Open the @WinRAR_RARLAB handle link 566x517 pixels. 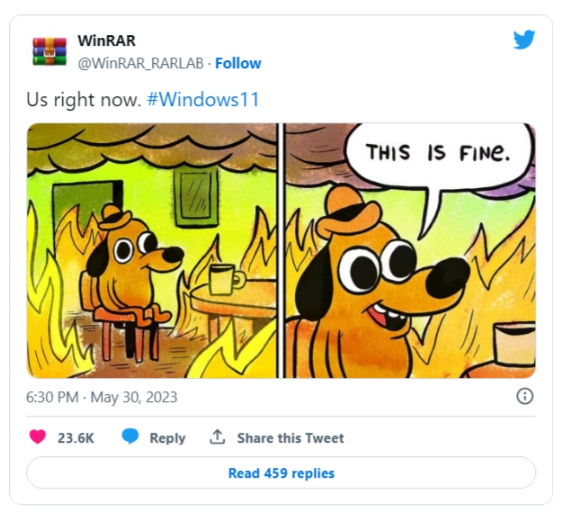click(141, 64)
